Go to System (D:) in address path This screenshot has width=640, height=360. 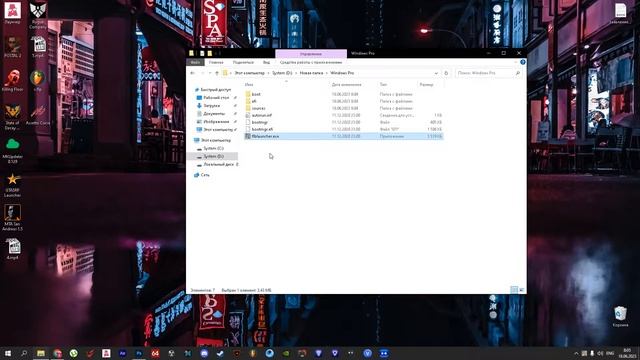click(x=282, y=73)
